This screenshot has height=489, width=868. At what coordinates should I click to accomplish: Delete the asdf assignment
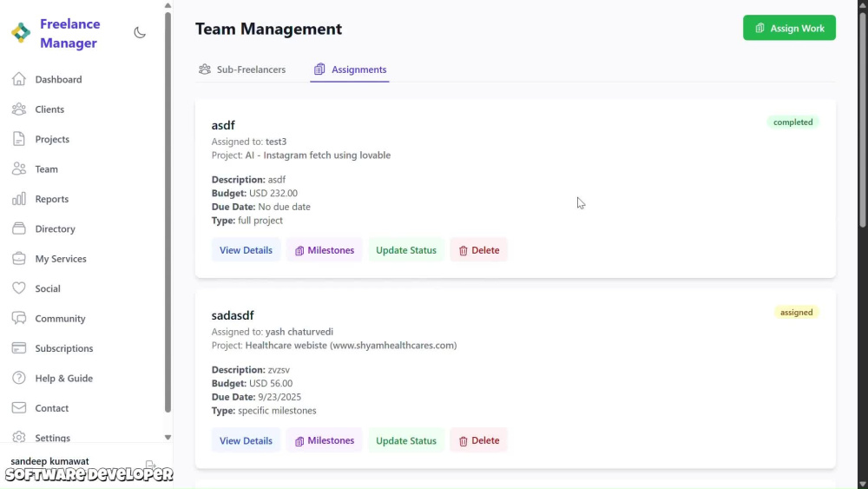479,250
